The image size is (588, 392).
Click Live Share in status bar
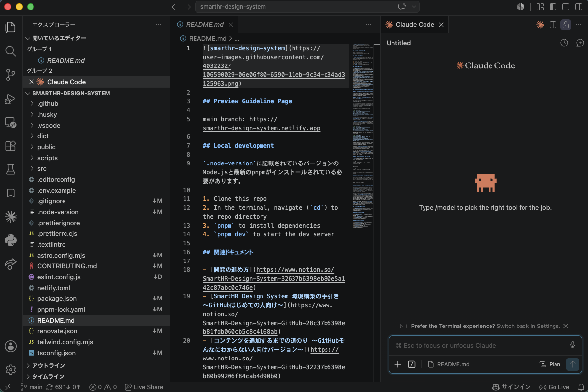click(x=144, y=387)
